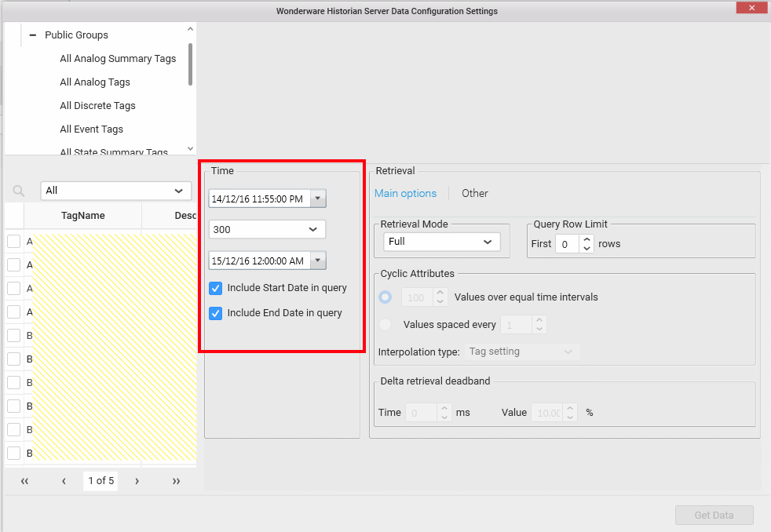Click the start date time field

[260, 199]
